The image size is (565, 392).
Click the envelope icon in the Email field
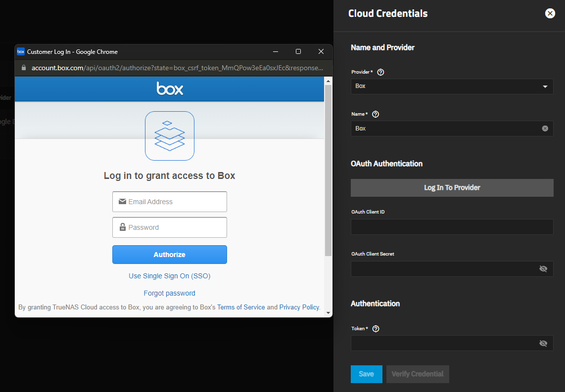pos(122,201)
